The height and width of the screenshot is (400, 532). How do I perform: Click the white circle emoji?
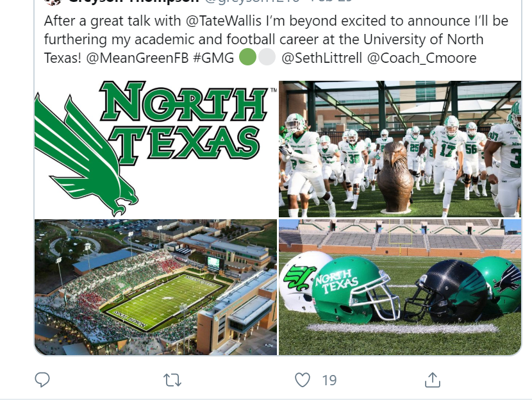(x=267, y=56)
